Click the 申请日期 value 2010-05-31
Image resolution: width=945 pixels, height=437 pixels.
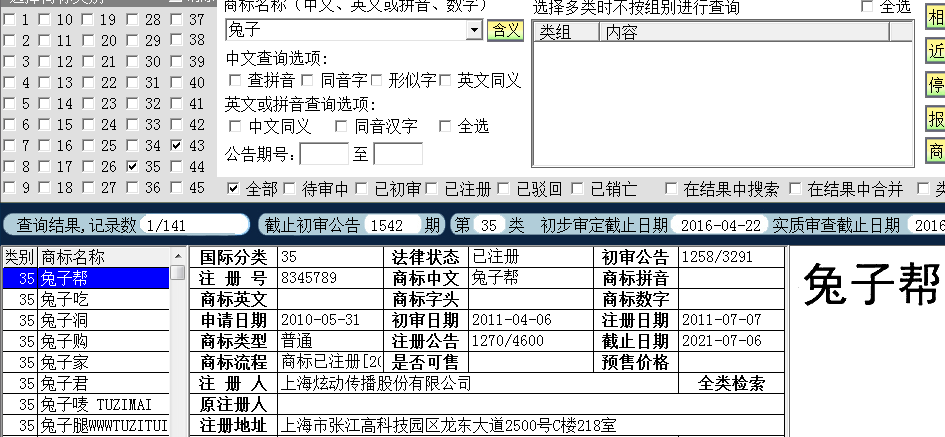[x=330, y=320]
